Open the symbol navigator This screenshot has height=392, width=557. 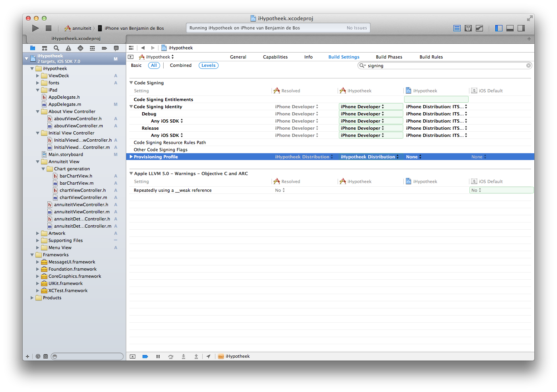(x=45, y=48)
